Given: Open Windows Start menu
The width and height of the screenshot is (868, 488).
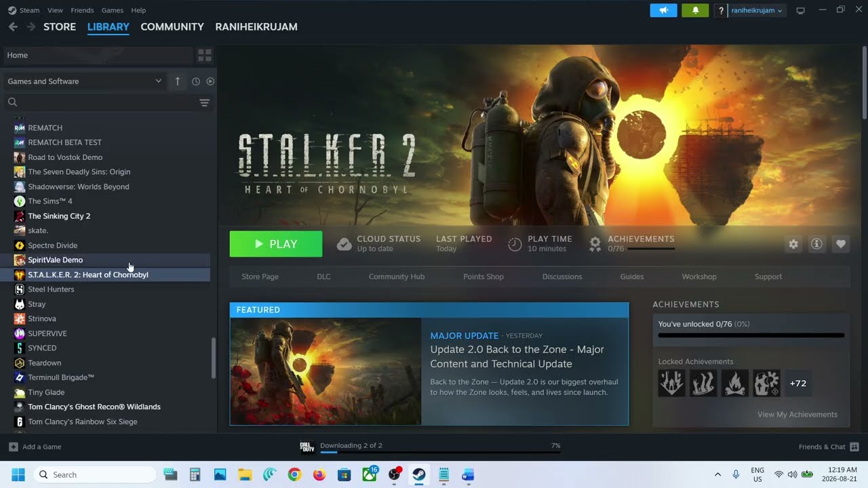Looking at the screenshot, I should [x=18, y=474].
